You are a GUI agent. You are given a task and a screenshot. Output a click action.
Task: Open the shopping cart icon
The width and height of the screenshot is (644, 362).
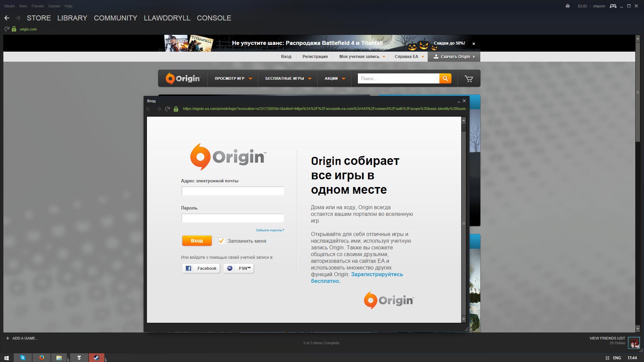[469, 79]
